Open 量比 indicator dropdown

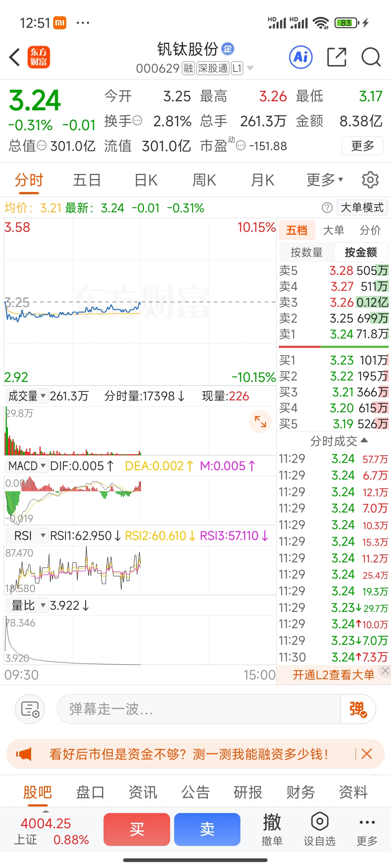[x=26, y=605]
